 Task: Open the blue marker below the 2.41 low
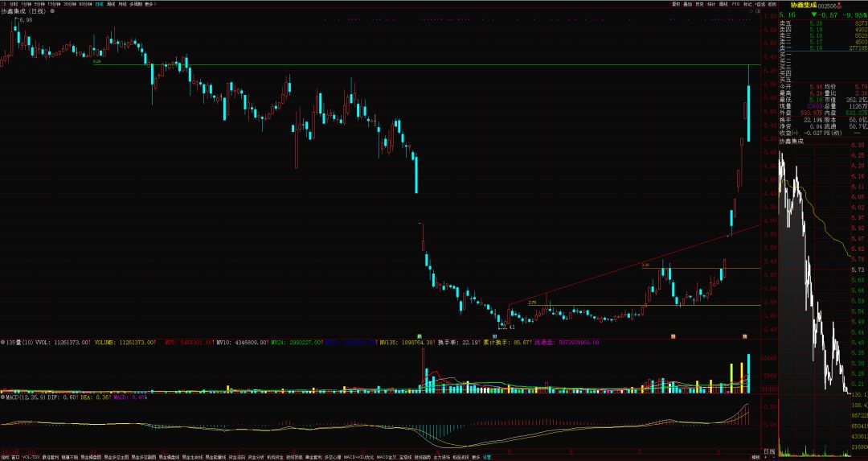pos(494,335)
